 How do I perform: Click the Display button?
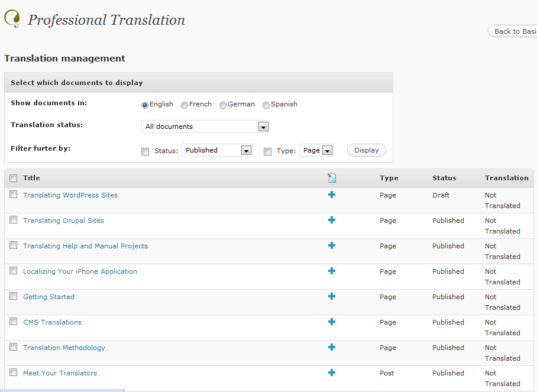(367, 150)
